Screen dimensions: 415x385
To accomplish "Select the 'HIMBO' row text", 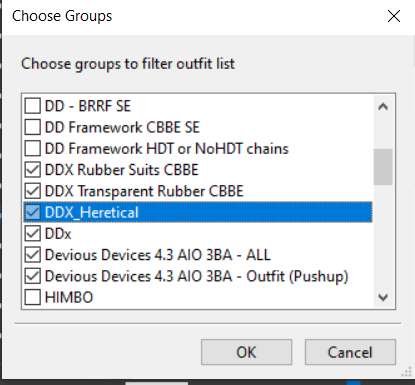I will click(69, 297).
